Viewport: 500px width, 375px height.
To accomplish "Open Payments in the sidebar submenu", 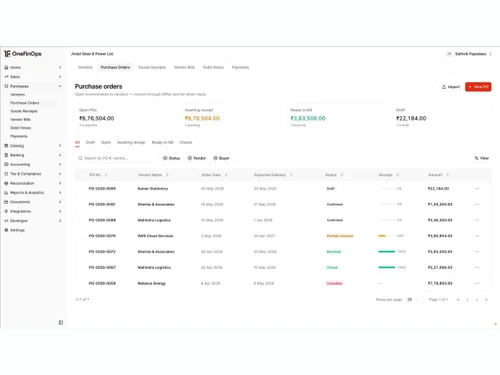I will click(19, 136).
